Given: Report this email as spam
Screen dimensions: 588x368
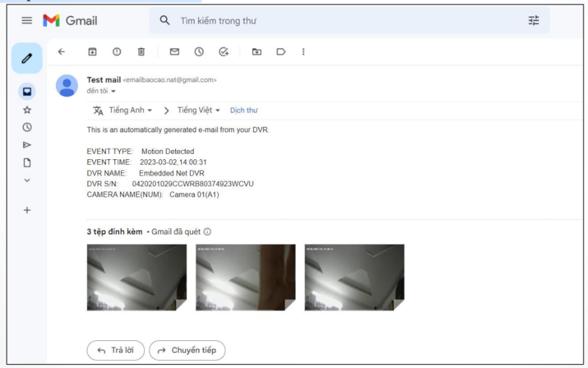Looking at the screenshot, I should (117, 51).
